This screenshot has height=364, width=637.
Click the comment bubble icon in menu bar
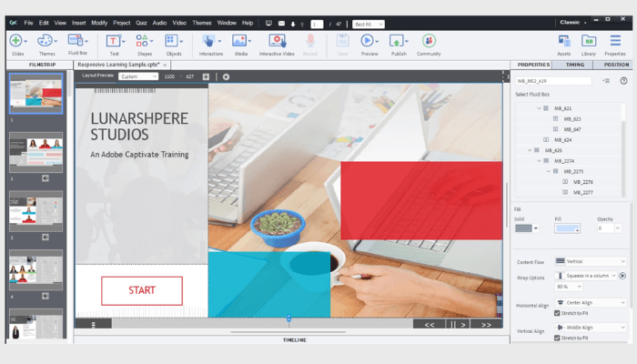[268, 24]
